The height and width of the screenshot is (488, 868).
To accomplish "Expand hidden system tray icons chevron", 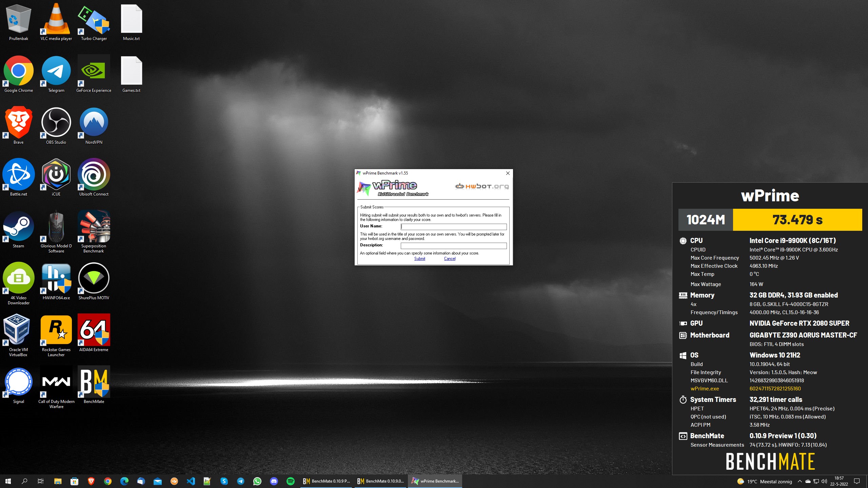I will (x=800, y=481).
